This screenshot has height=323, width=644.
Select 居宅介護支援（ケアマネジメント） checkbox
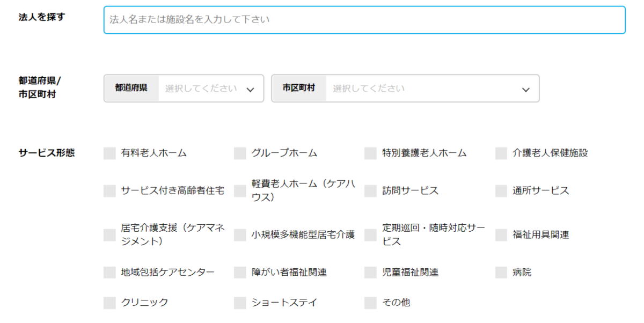coord(109,235)
